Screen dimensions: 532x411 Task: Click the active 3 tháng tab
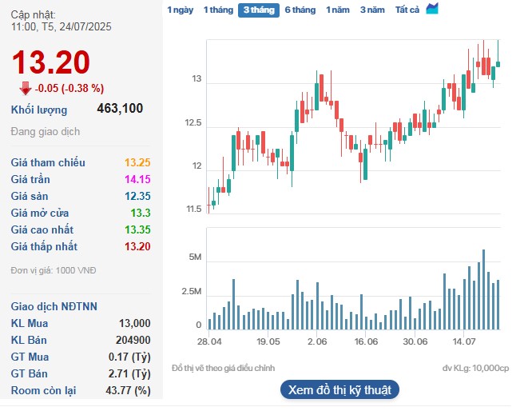(x=258, y=10)
